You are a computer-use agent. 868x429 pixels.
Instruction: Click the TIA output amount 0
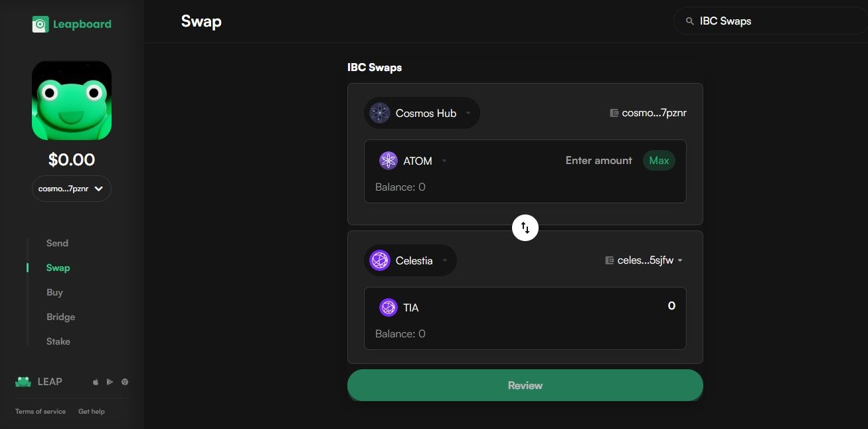coord(671,306)
